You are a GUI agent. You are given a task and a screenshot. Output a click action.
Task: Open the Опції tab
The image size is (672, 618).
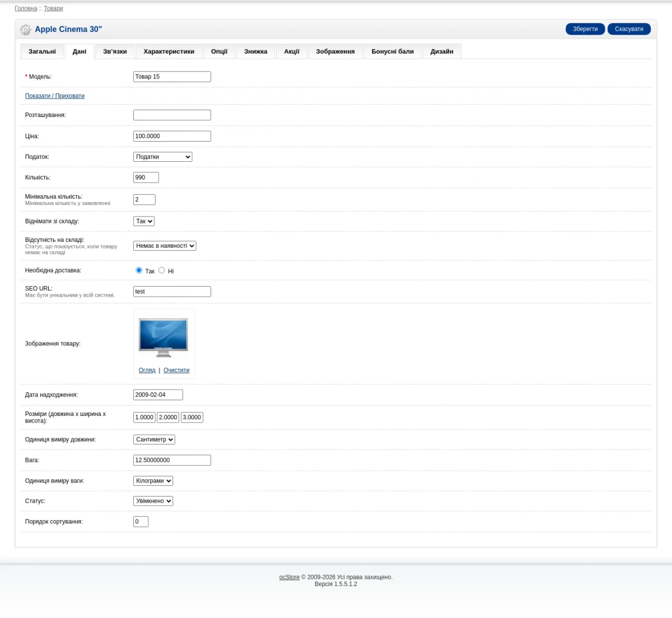click(x=219, y=52)
